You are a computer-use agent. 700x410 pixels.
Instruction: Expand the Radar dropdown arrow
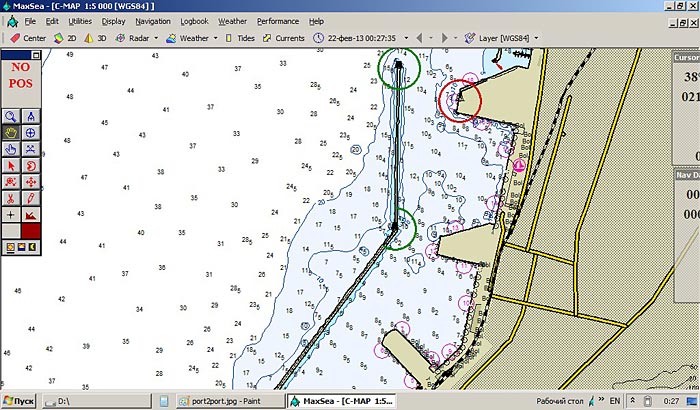(156, 38)
